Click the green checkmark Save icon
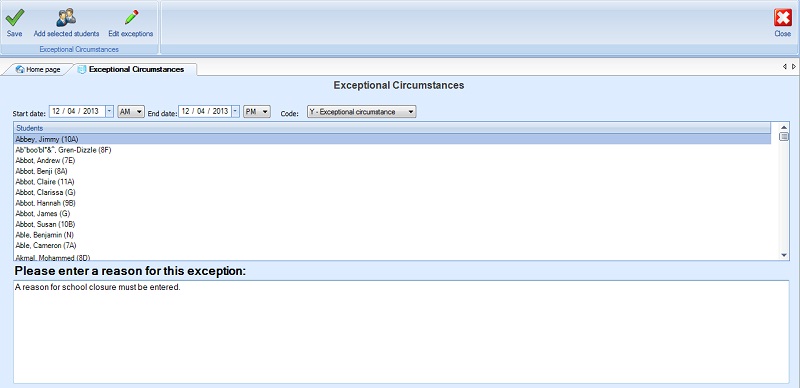The image size is (800, 388). point(14,17)
